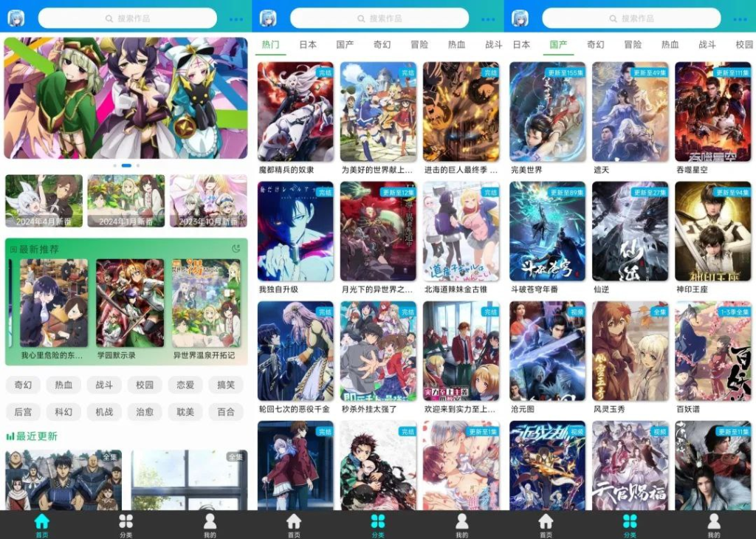
Task: Select the 科幻 tag chip
Action: 63,412
